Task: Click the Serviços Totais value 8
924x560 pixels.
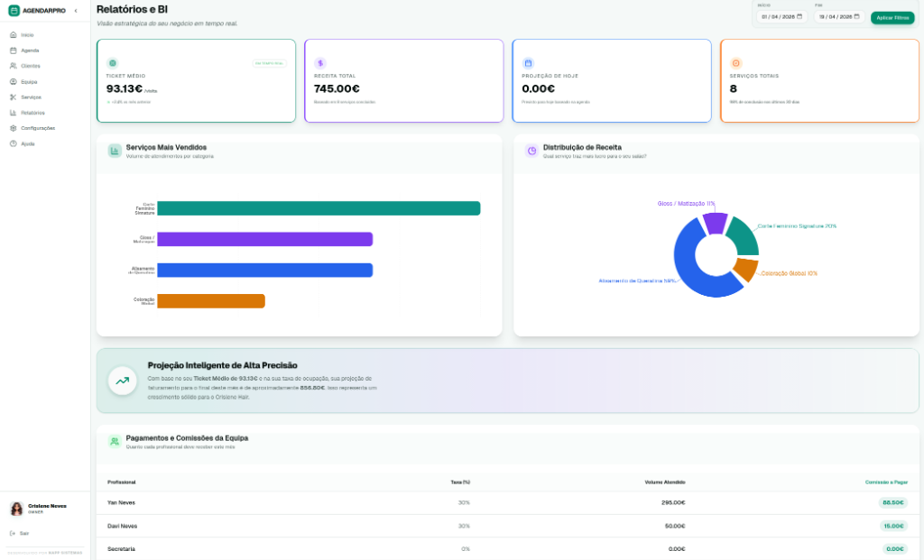Action: point(733,89)
